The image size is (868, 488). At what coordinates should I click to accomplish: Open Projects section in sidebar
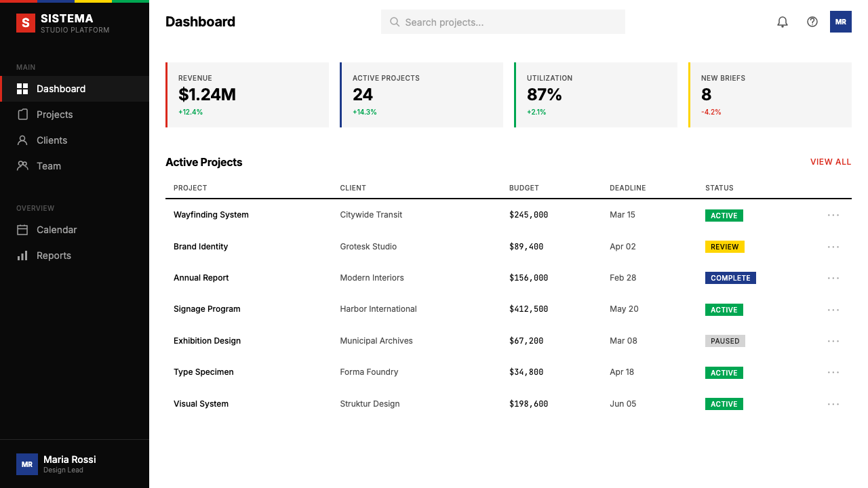75,115
